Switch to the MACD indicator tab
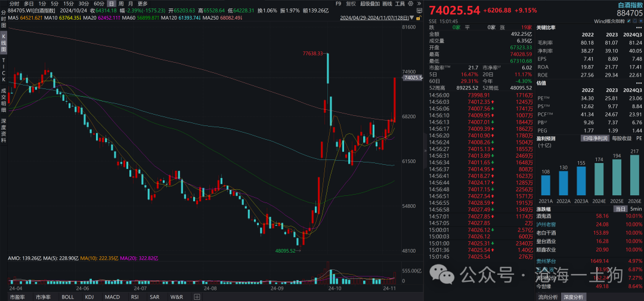Viewport: 644px width, 301px height. click(113, 296)
